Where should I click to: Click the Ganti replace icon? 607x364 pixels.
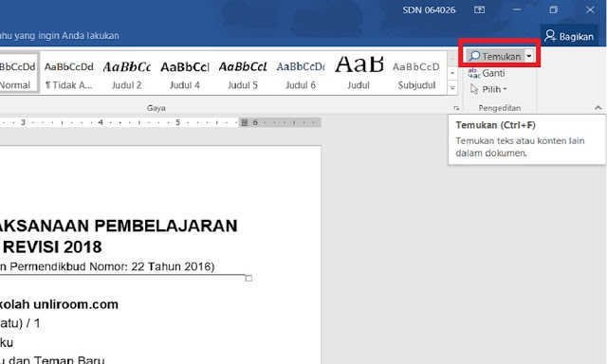pos(474,73)
